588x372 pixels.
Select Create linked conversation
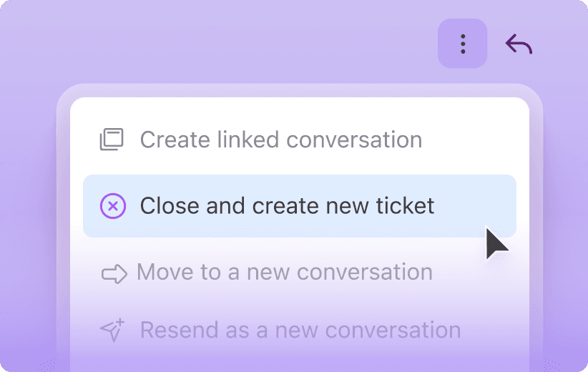coord(280,139)
